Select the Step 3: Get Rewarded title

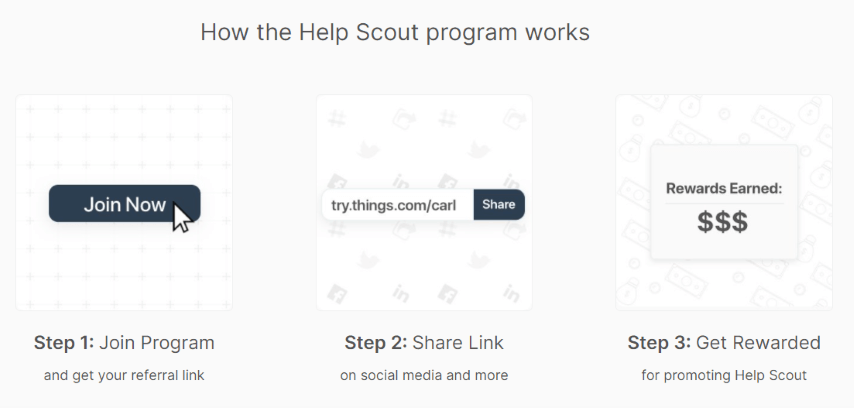coord(724,343)
